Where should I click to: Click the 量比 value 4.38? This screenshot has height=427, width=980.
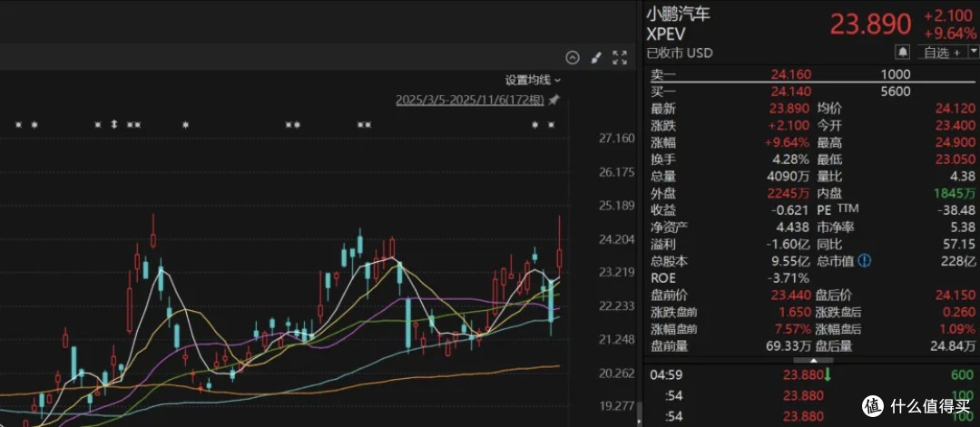tap(963, 177)
